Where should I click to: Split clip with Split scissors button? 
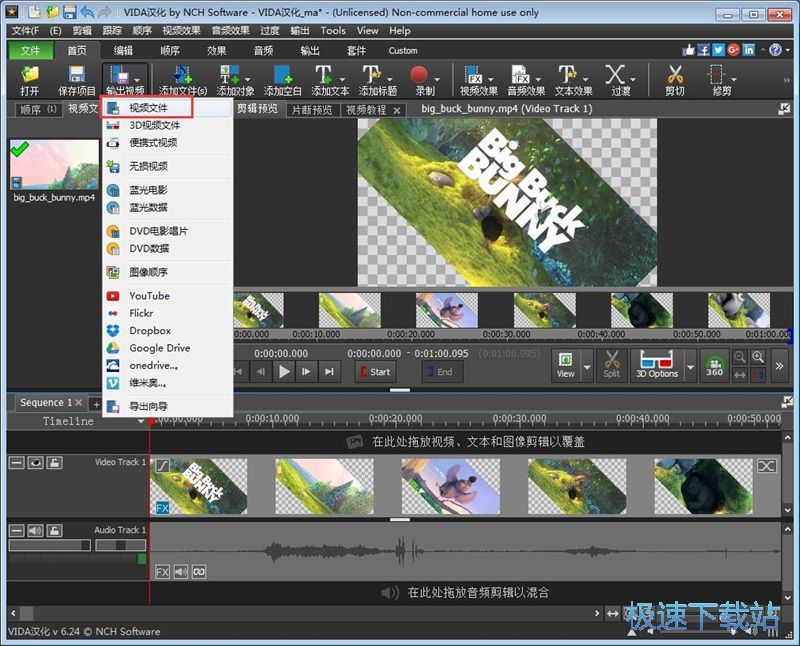(x=611, y=365)
